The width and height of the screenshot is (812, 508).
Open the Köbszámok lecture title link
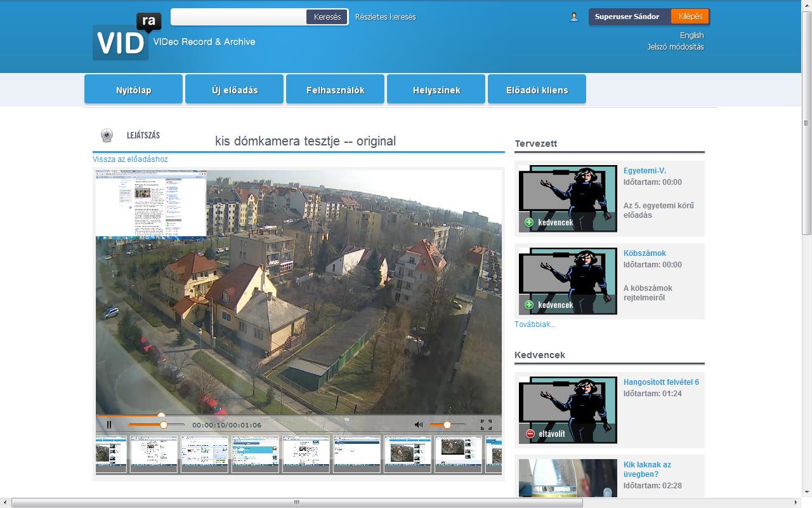(x=645, y=253)
